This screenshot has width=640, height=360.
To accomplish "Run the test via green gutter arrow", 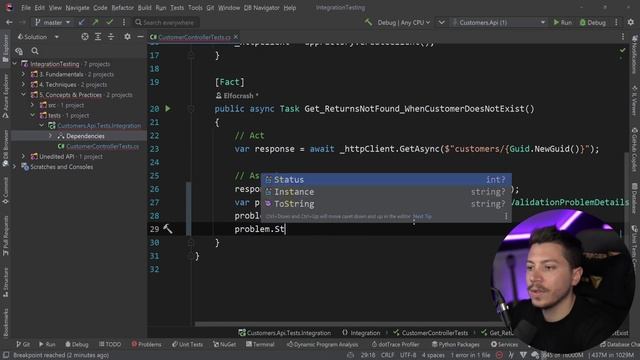I will [x=168, y=109].
